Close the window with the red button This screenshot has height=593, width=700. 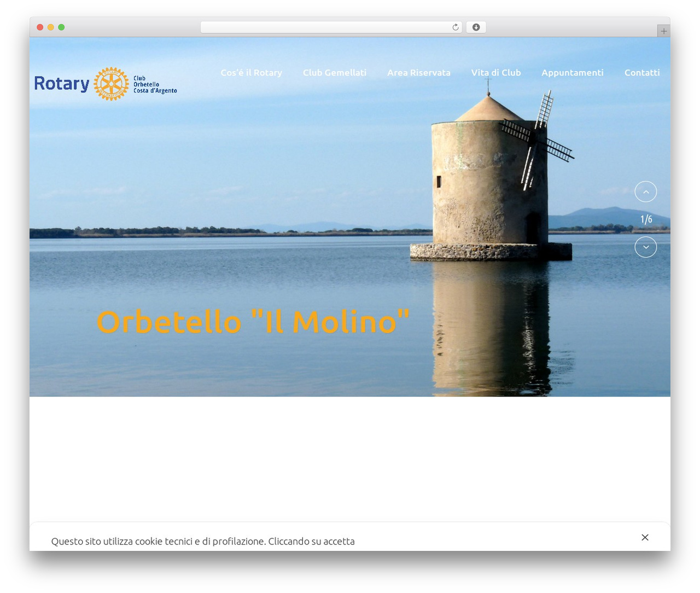(x=40, y=27)
